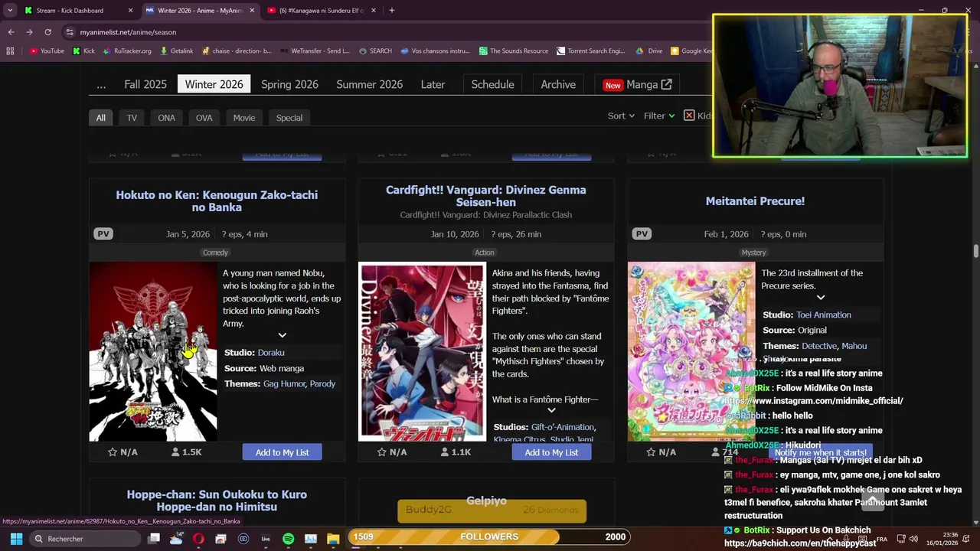
Task: Expand Cardfight Vanguard synopsis chevron
Action: click(x=551, y=411)
